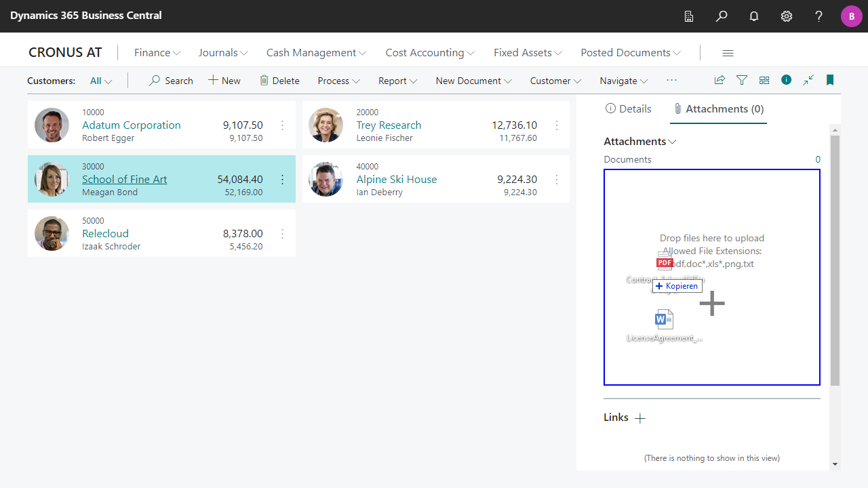
Task: Toggle the FactBox information icon
Action: click(786, 80)
